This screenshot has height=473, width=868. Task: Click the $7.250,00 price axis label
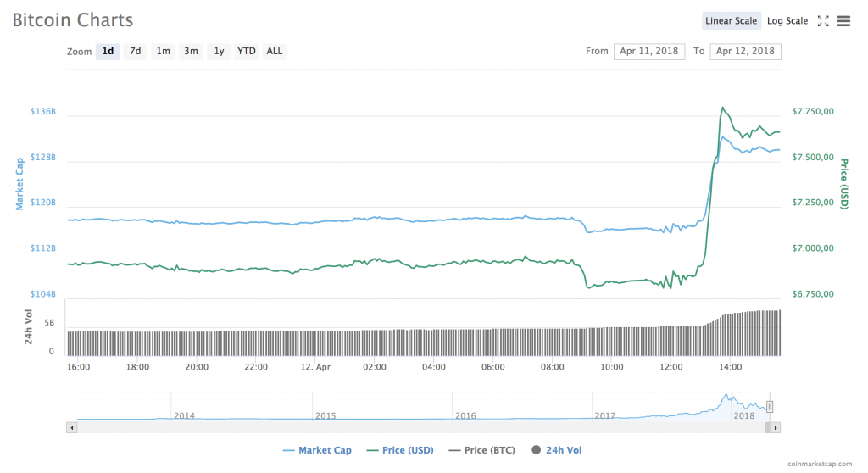[813, 202]
